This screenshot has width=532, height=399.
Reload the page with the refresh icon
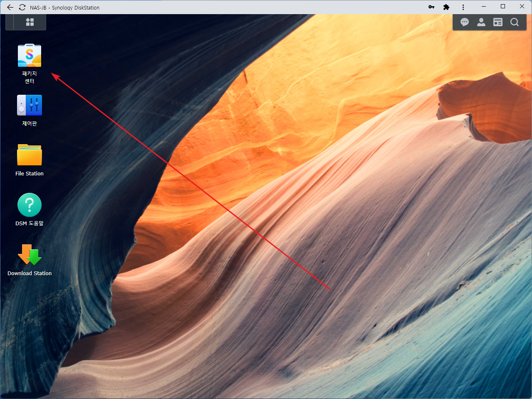pos(22,7)
